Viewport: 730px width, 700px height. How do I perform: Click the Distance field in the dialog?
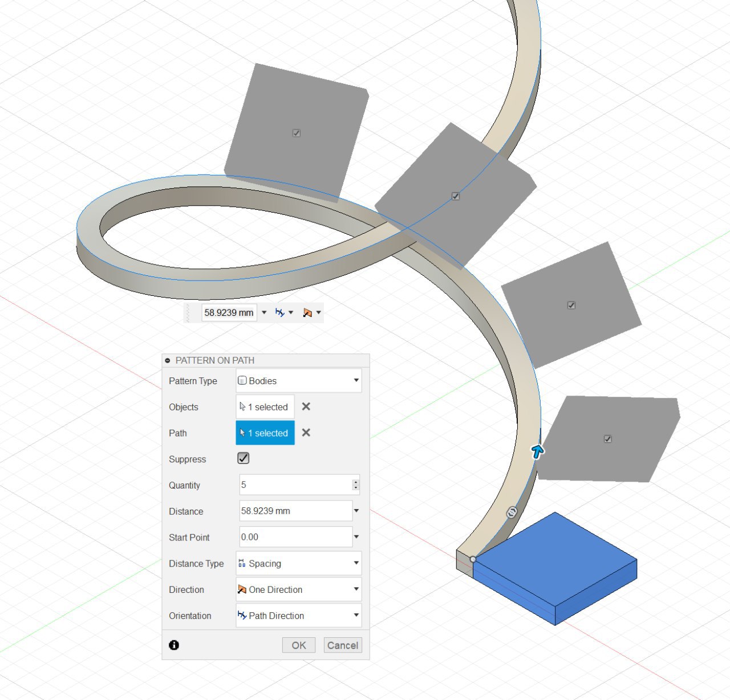[295, 511]
